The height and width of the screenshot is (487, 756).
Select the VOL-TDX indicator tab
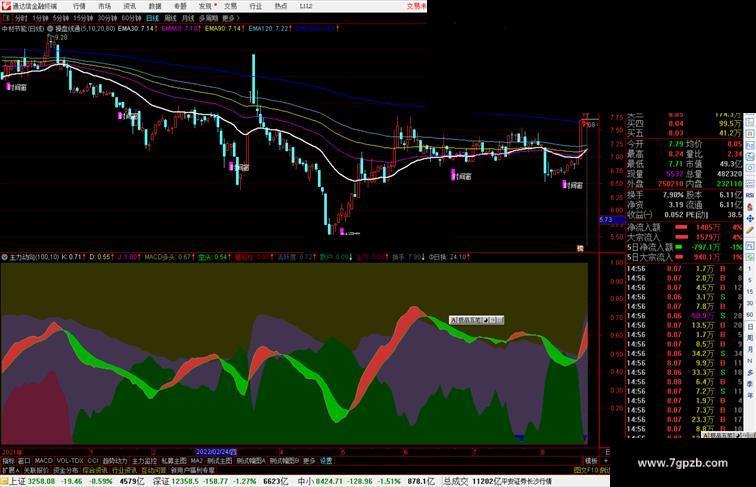coord(70,461)
